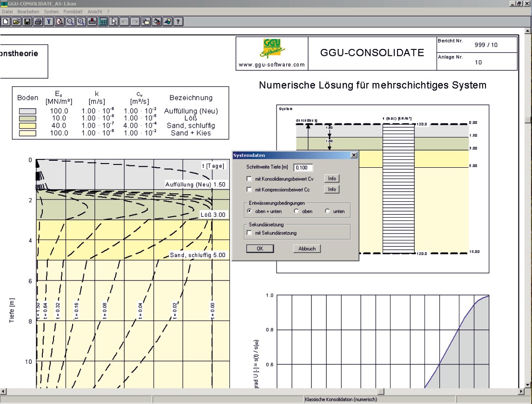Viewport: 532px width, 404px height.
Task: Select the 'oben' drainage radio button
Action: [x=296, y=211]
